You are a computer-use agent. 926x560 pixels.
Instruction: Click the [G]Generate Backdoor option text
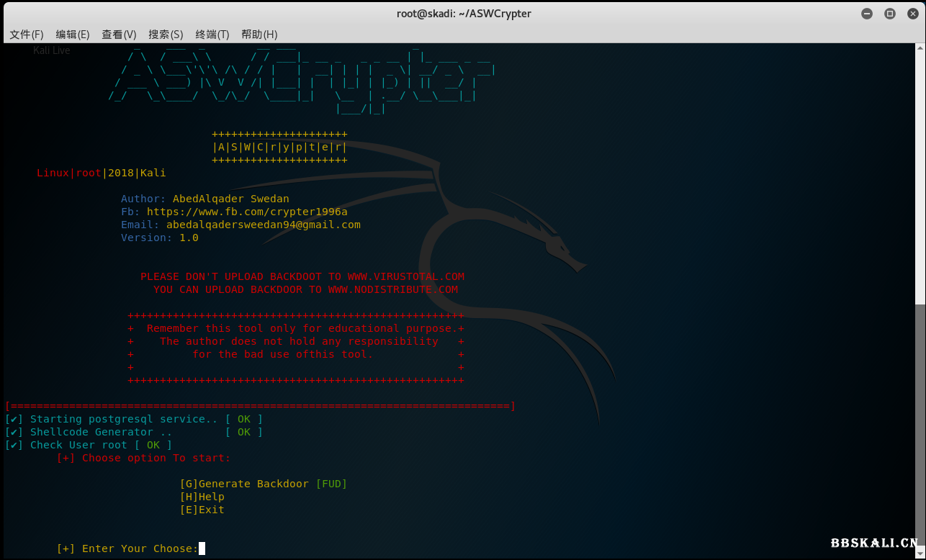coord(244,484)
